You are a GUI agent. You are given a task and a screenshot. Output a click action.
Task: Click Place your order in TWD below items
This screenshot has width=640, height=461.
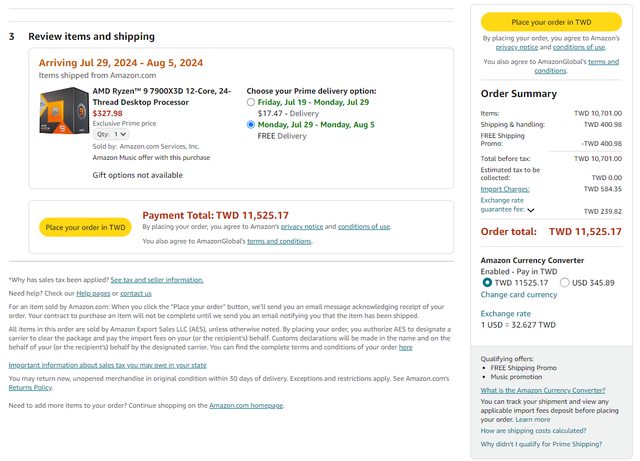click(x=85, y=227)
